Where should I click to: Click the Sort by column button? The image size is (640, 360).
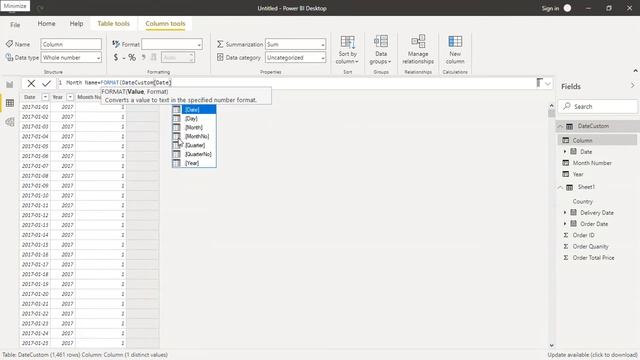347,50
